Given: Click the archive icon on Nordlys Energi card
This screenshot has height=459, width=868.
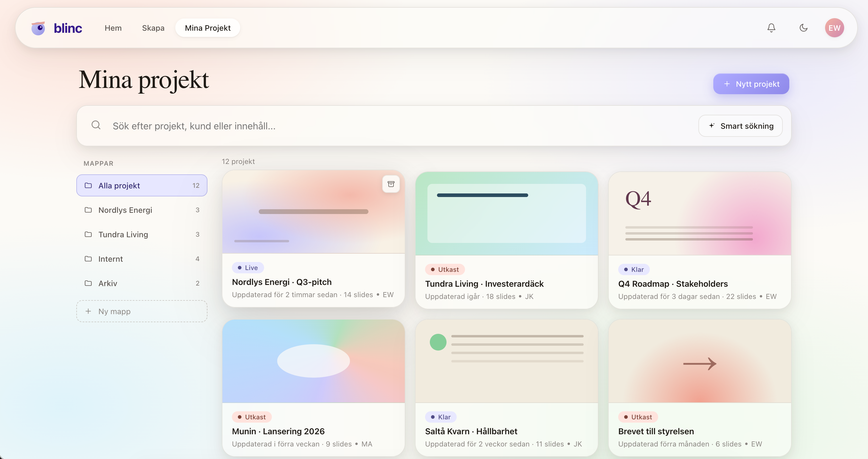Looking at the screenshot, I should (391, 184).
